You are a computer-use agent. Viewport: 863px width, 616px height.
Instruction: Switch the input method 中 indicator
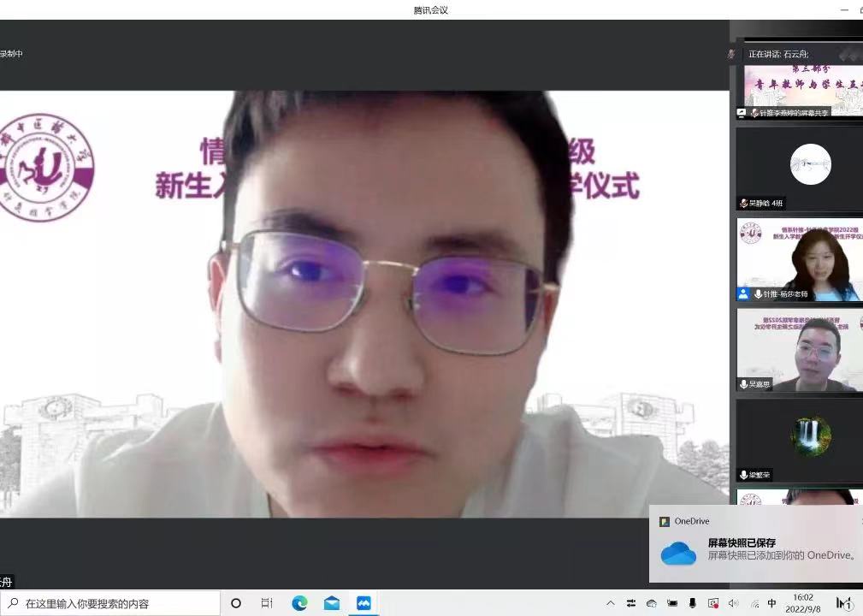771,603
